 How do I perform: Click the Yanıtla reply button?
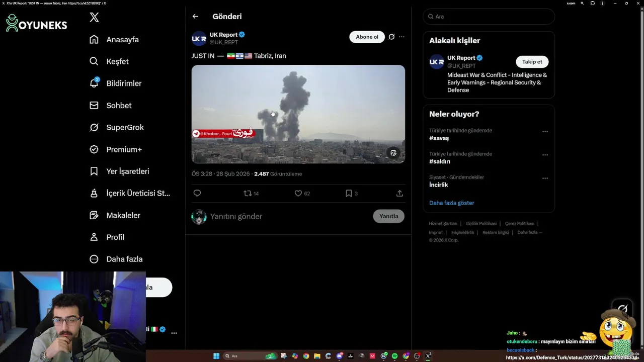pos(388,216)
